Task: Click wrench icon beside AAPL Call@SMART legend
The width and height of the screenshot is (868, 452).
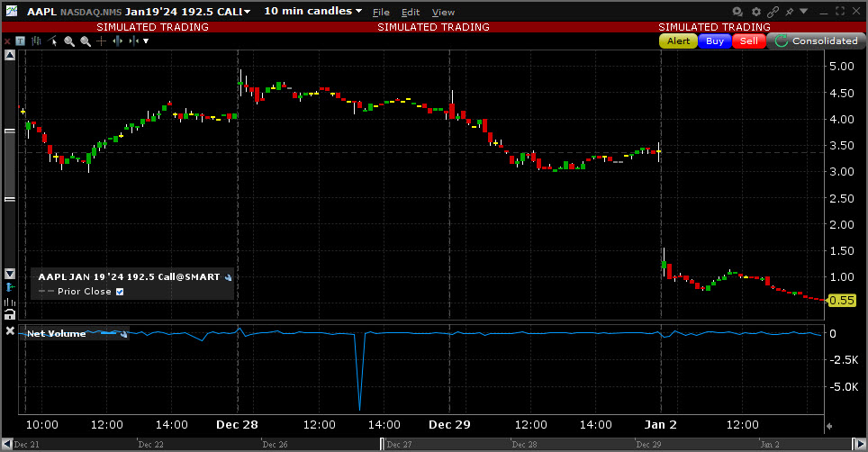Action: pos(228,277)
